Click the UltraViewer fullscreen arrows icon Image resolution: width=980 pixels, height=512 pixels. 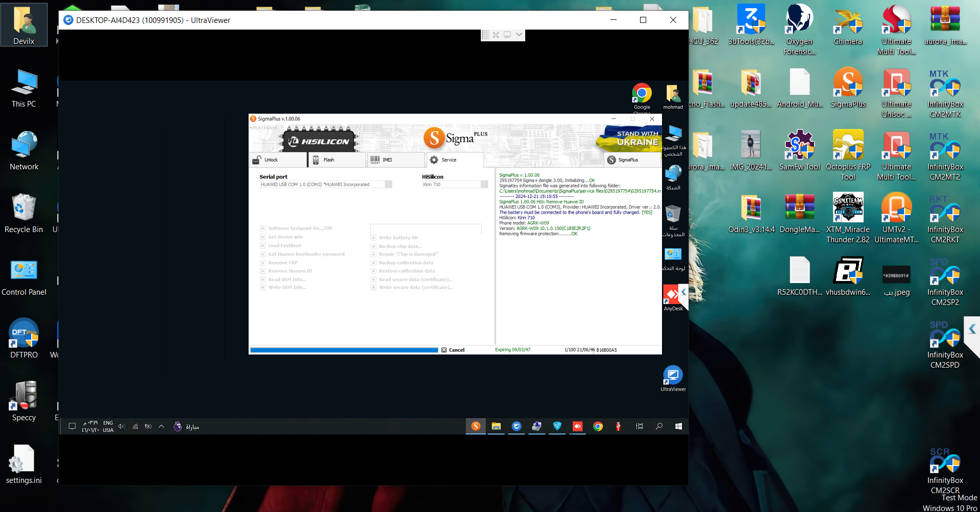496,35
